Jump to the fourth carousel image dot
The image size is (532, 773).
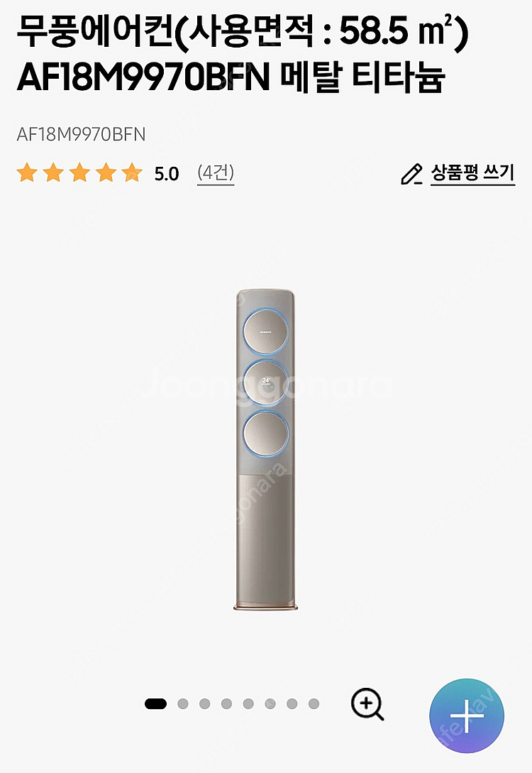226,704
